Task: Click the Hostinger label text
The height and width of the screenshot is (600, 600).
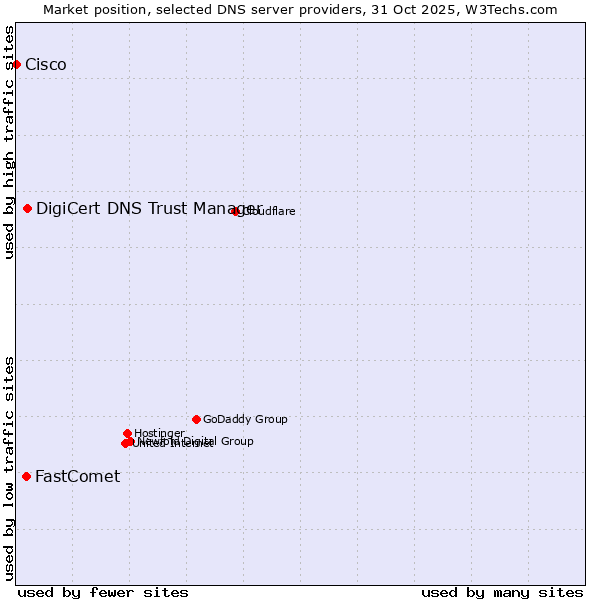Action: (x=159, y=433)
